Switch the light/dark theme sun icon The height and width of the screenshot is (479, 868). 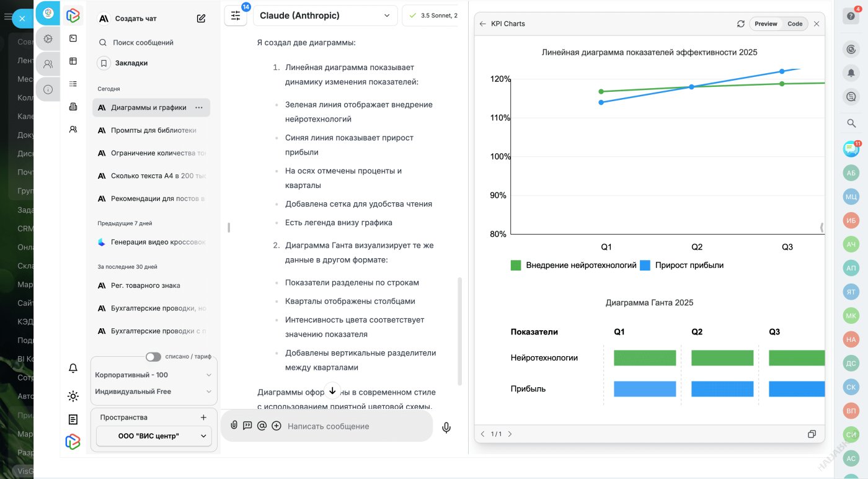tap(73, 396)
